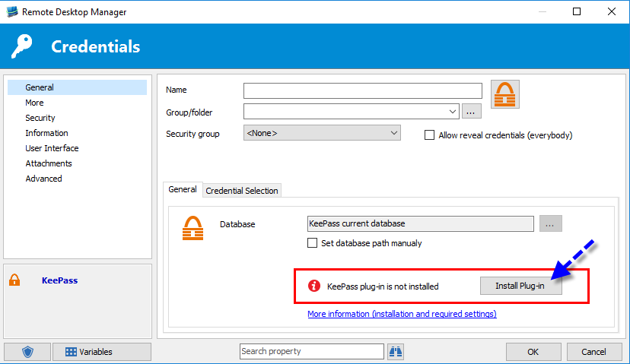Click the large KeePass padlock icon beside Name
This screenshot has height=364, width=630.
(x=504, y=94)
